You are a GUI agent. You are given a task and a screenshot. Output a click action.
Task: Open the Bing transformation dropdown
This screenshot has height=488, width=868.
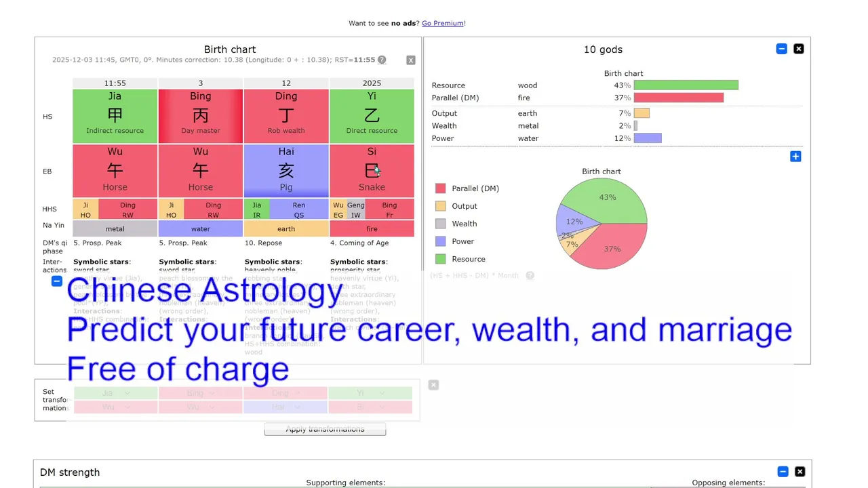pyautogui.click(x=201, y=393)
